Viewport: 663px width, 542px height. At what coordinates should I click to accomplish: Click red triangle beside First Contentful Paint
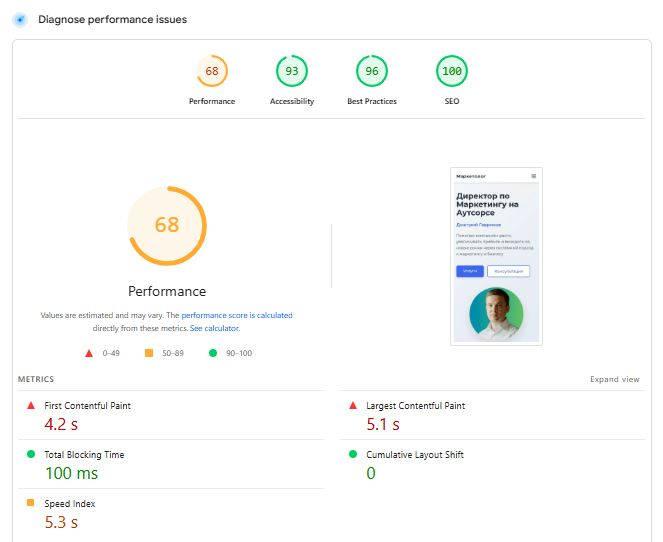[31, 405]
